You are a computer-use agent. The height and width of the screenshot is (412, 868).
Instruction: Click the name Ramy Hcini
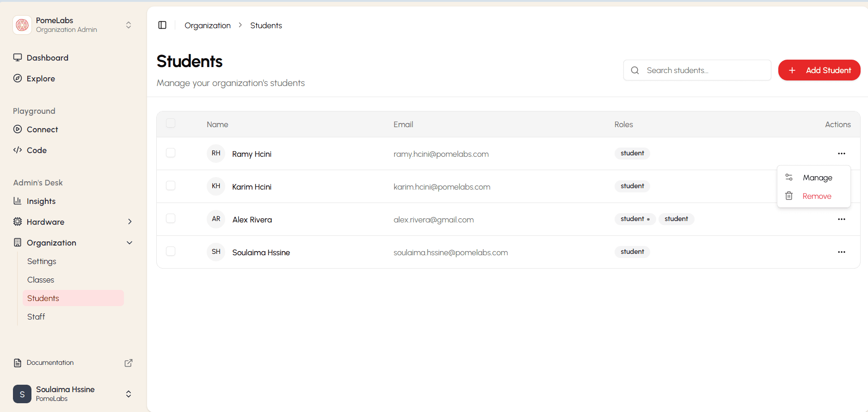(252, 154)
